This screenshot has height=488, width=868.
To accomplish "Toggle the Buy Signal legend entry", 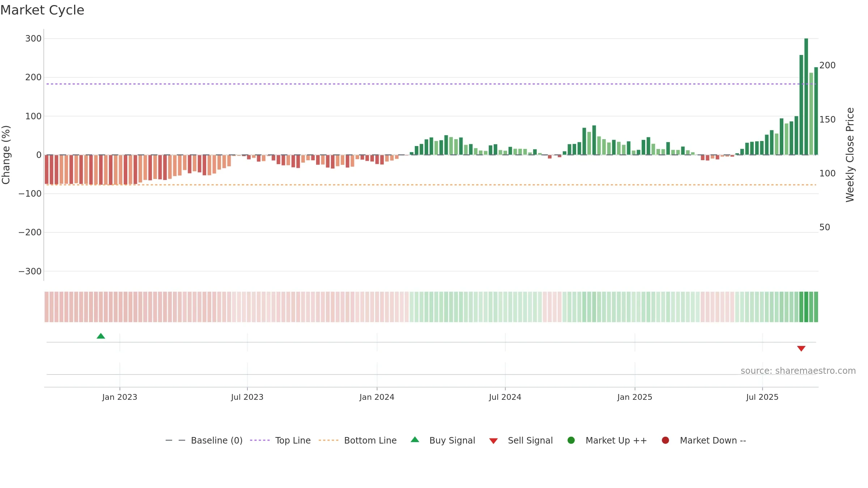I will [443, 441].
